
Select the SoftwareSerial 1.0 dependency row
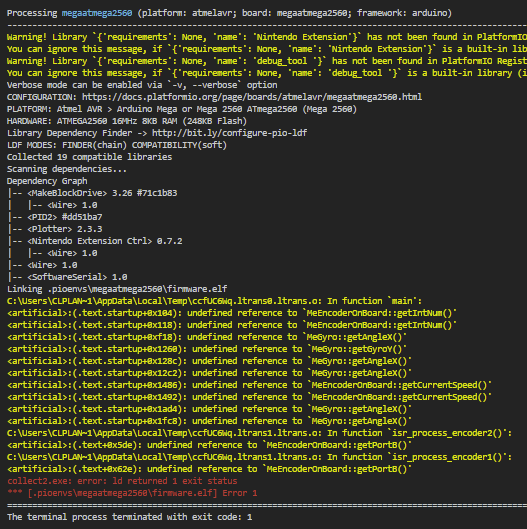68,277
